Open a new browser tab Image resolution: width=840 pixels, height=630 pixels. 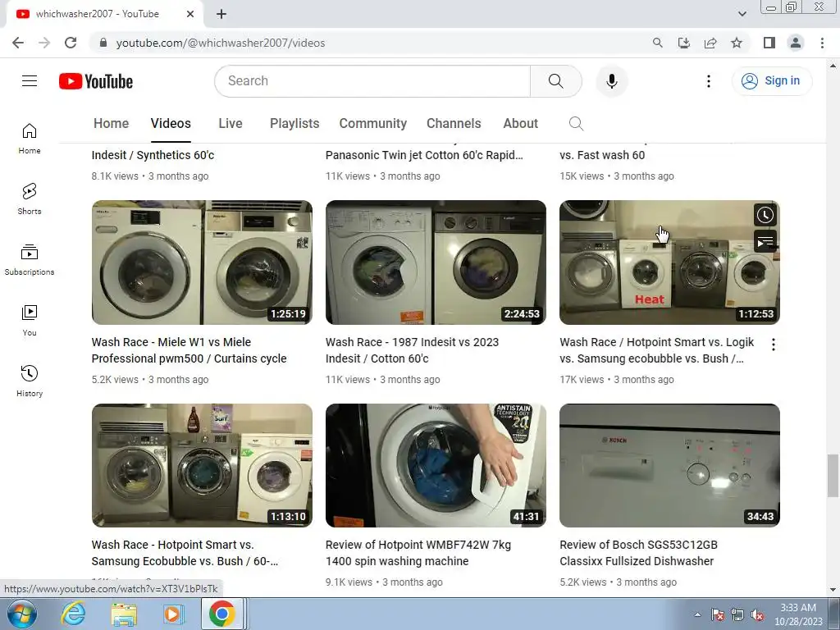point(221,15)
